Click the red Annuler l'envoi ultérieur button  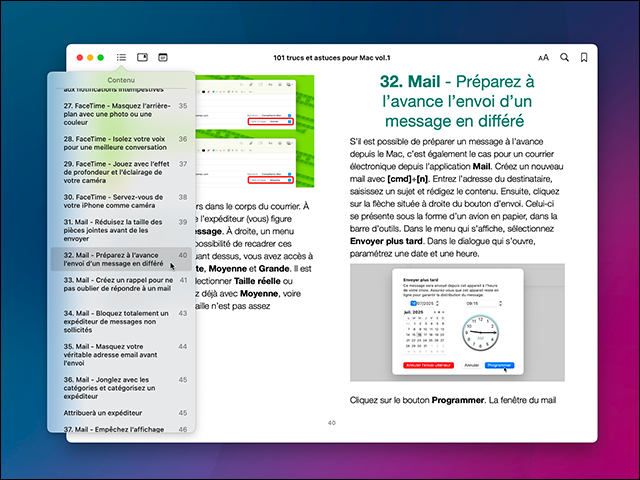(429, 365)
